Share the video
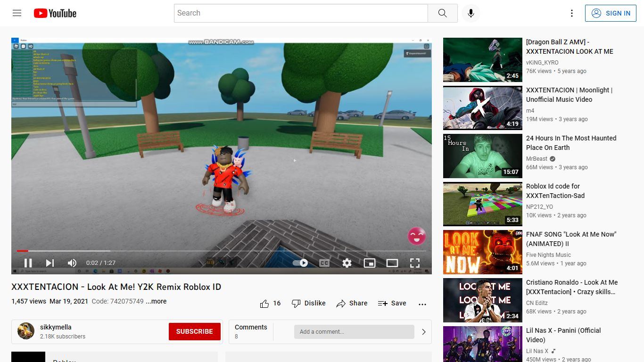The width and height of the screenshot is (644, 362). [352, 304]
